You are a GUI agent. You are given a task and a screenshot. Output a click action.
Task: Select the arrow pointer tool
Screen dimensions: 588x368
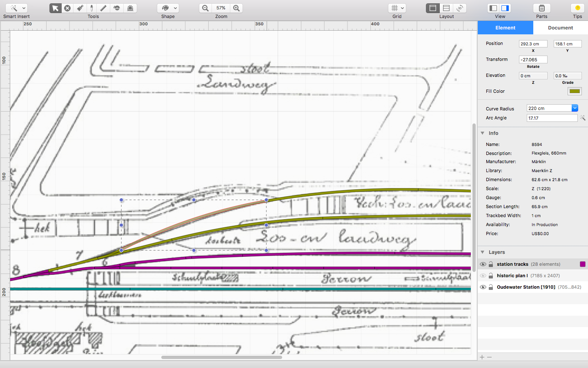pos(56,8)
